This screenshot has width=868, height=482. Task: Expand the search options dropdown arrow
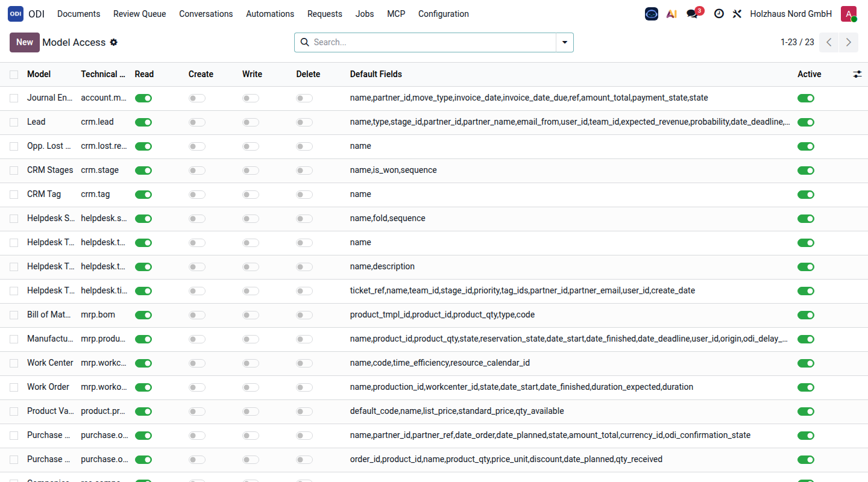[x=565, y=42]
